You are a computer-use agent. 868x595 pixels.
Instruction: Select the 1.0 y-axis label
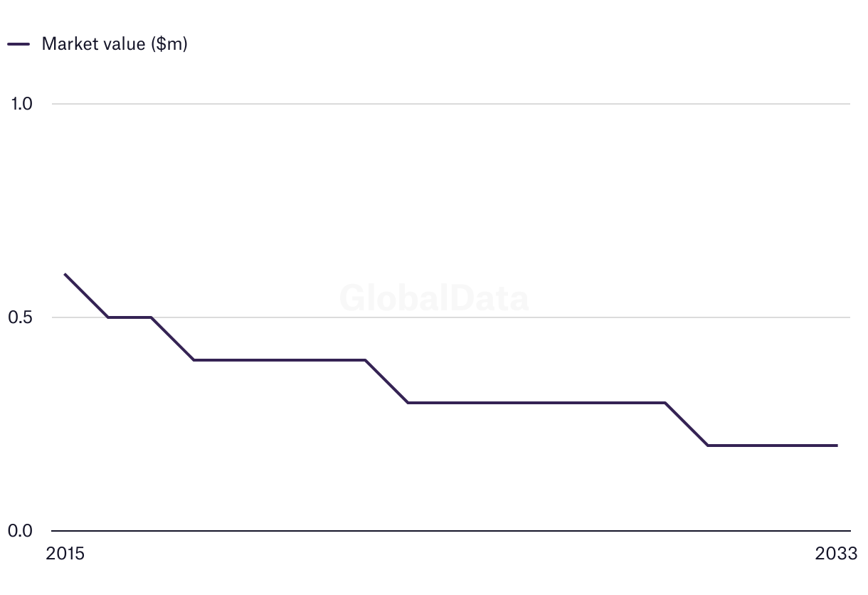tap(22, 104)
